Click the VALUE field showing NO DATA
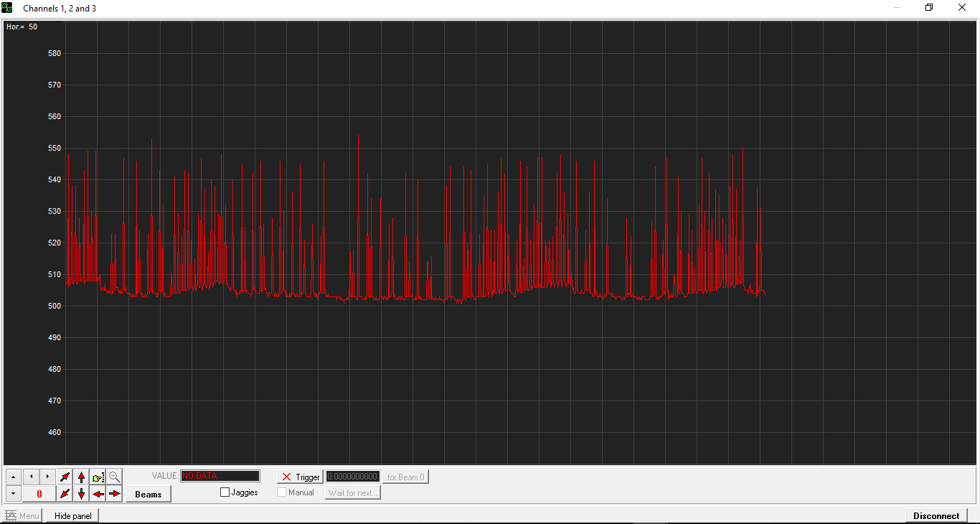 coord(220,476)
